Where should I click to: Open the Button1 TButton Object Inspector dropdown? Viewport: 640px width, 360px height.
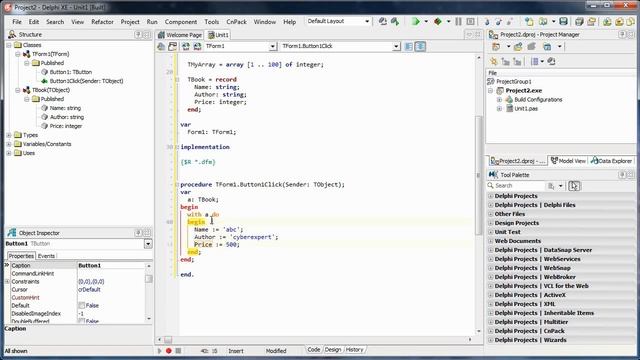(x=148, y=244)
